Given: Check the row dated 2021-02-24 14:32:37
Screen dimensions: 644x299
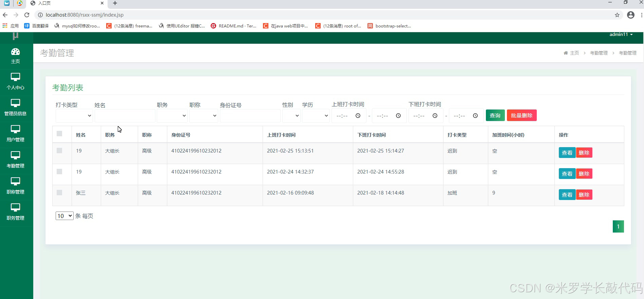Looking at the screenshot, I should click(x=59, y=172).
